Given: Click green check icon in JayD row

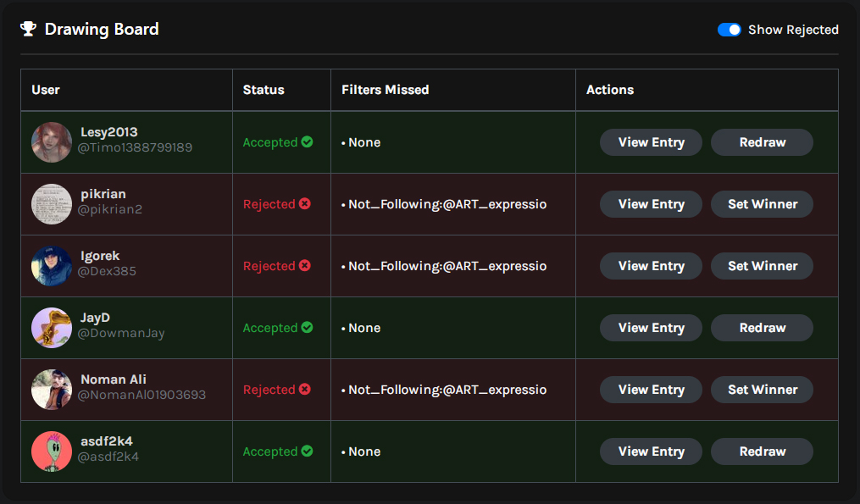Looking at the screenshot, I should [307, 328].
